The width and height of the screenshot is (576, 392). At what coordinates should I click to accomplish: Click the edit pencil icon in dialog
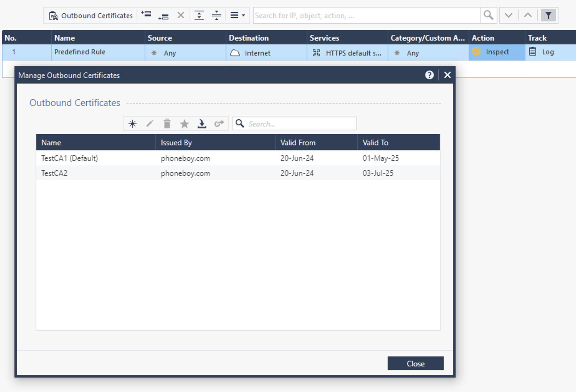(150, 124)
